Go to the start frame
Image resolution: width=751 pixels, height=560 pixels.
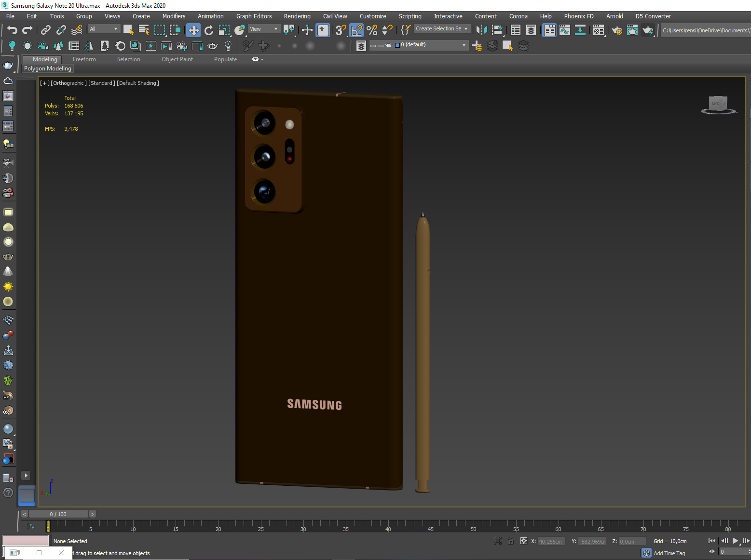pos(711,541)
